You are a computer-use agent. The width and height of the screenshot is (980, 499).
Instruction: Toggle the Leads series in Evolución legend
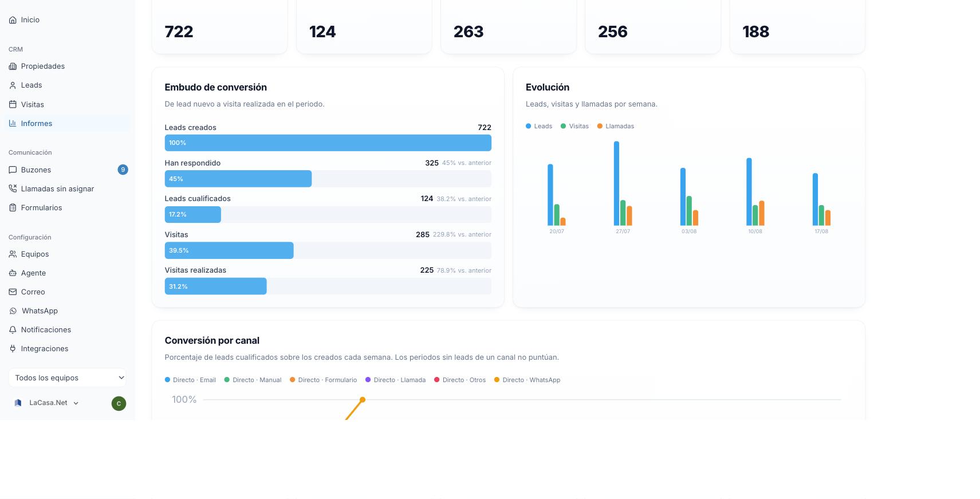539,126
